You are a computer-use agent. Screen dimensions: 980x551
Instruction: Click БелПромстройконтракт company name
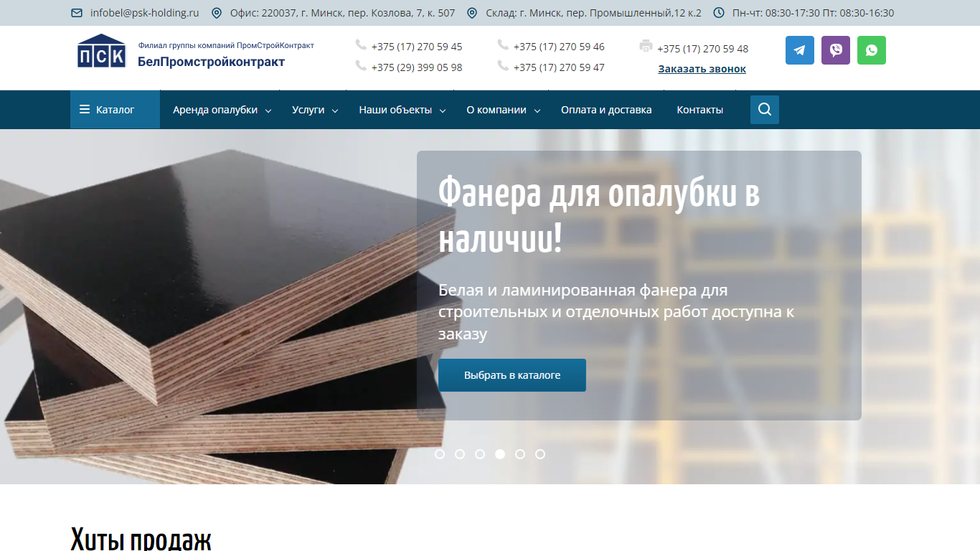pyautogui.click(x=212, y=62)
